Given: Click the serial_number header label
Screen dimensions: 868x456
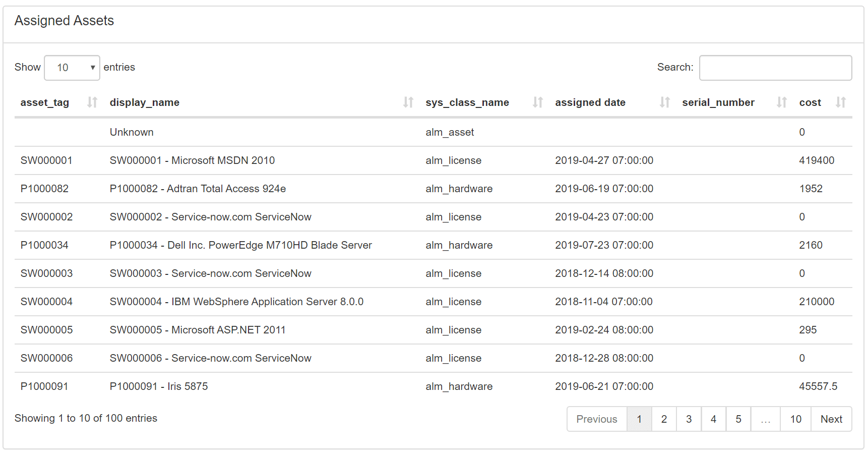Looking at the screenshot, I should pos(718,102).
